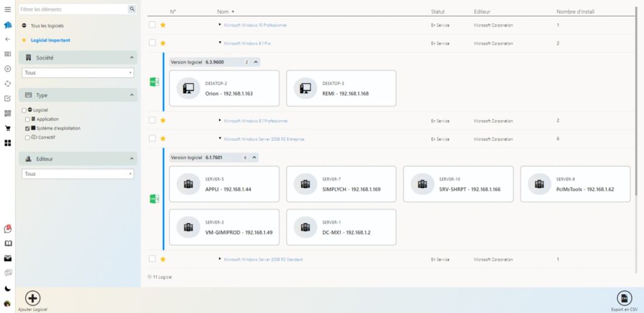Select Logiciel Important view
644x313 pixels.
(50, 40)
